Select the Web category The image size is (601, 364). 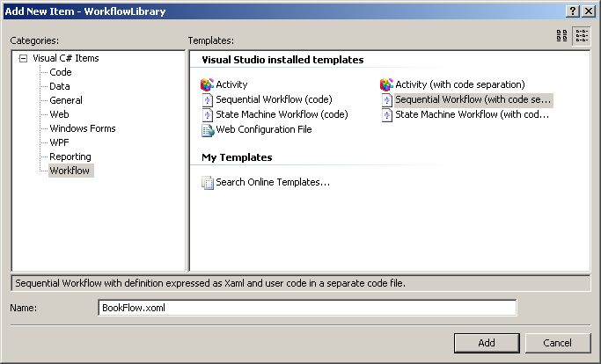click(x=60, y=114)
